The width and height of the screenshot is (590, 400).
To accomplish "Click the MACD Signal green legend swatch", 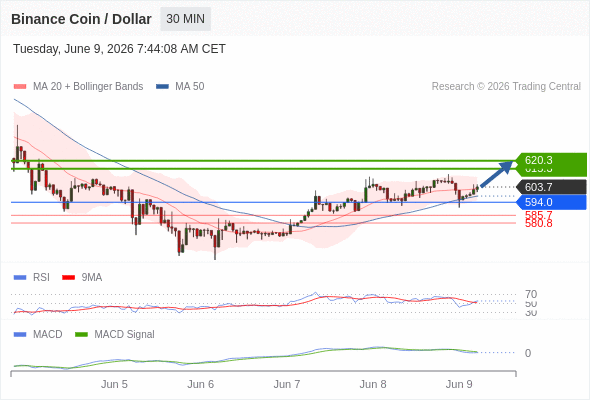I will click(x=81, y=335).
